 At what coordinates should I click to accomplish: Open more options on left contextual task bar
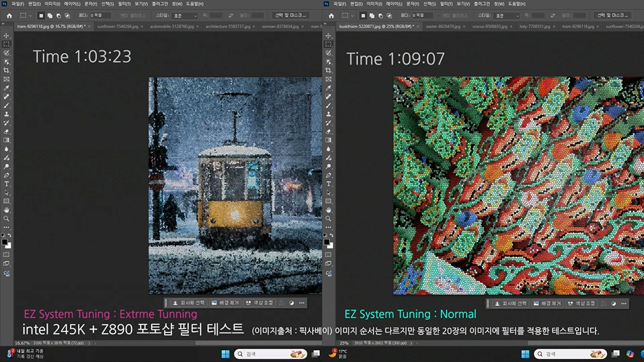302,303
